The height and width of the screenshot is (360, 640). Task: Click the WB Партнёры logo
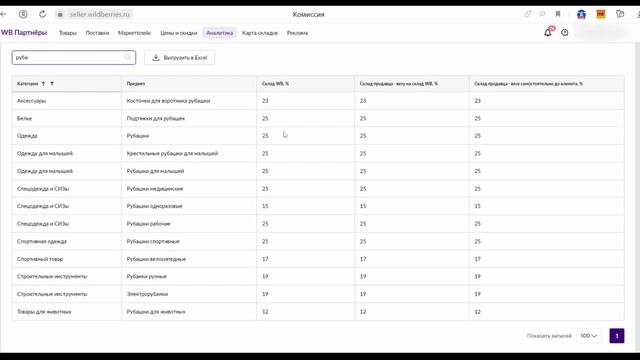[24, 33]
